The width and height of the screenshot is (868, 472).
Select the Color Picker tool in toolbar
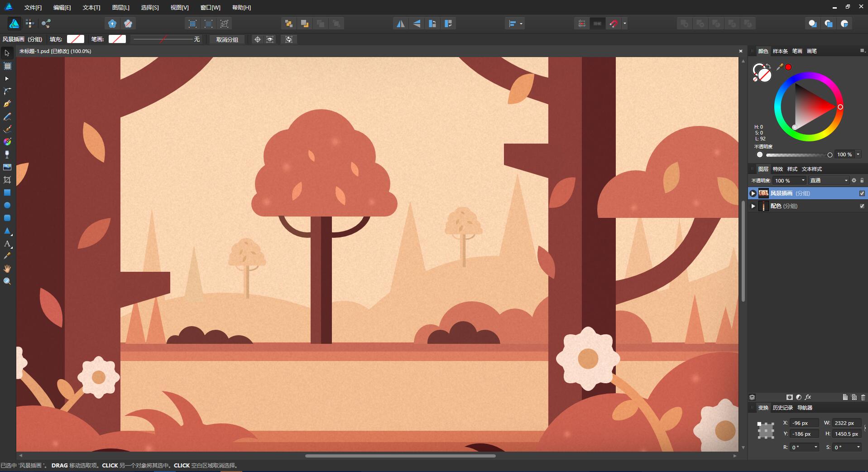(x=7, y=256)
